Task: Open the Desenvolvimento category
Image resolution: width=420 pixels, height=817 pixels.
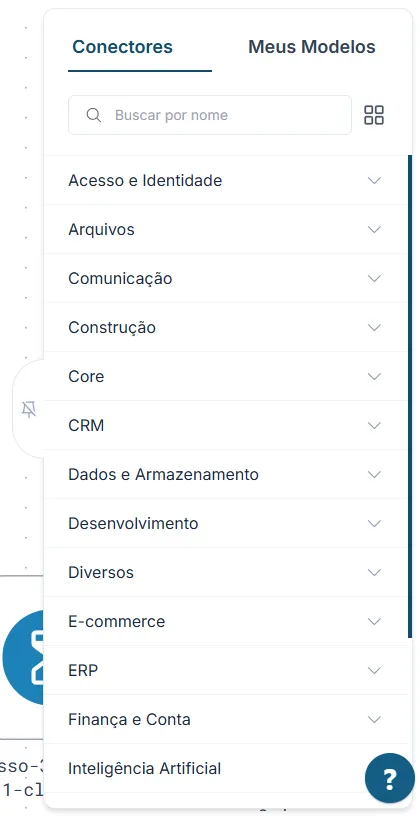Action: pos(225,524)
